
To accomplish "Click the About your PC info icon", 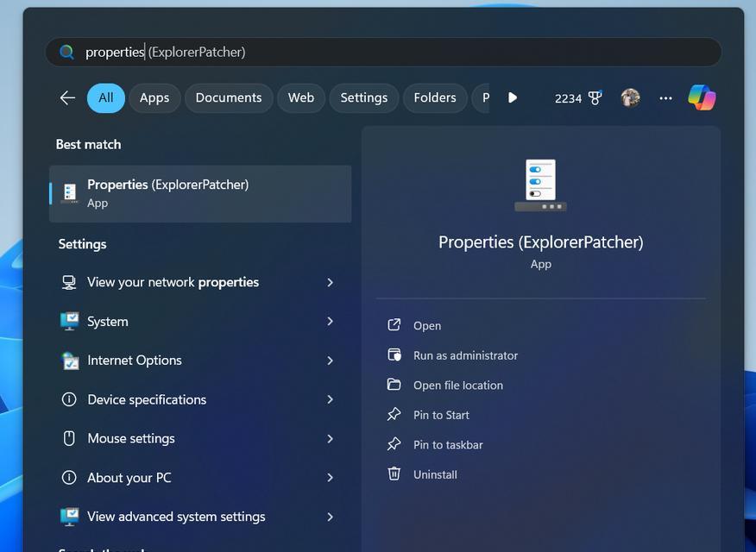I will point(69,477).
